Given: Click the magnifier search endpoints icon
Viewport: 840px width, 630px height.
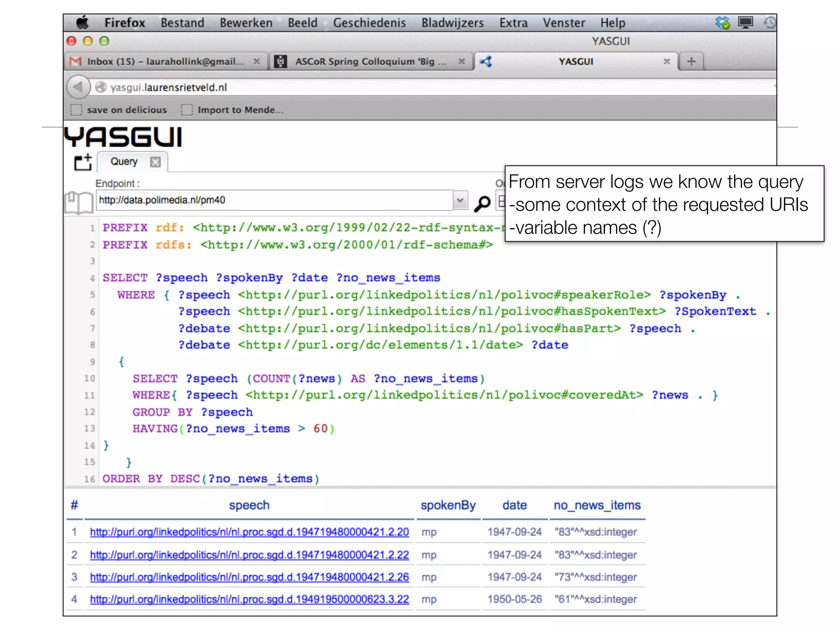Looking at the screenshot, I should [482, 203].
